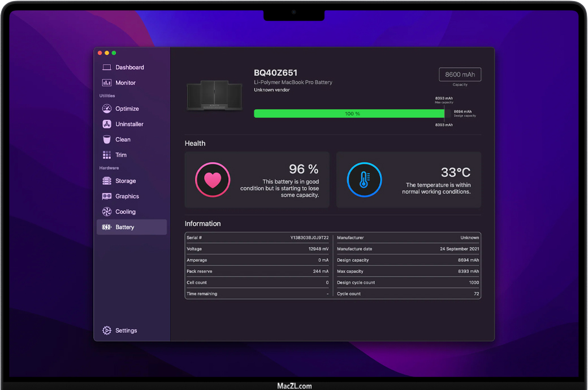This screenshot has height=390, width=588.
Task: Select the Optimize gauge icon
Action: click(x=106, y=109)
